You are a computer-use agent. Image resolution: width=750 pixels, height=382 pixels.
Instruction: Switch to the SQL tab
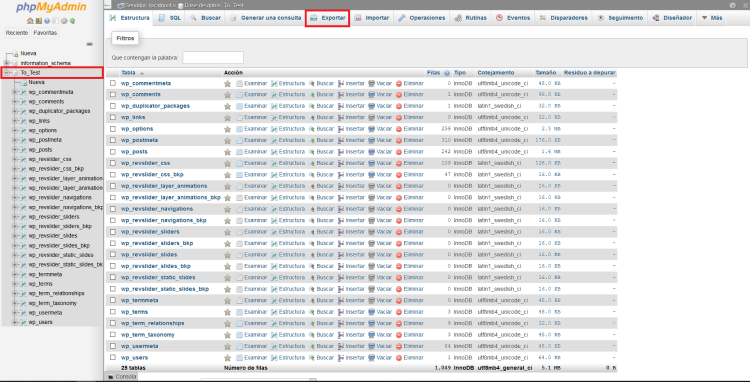170,18
